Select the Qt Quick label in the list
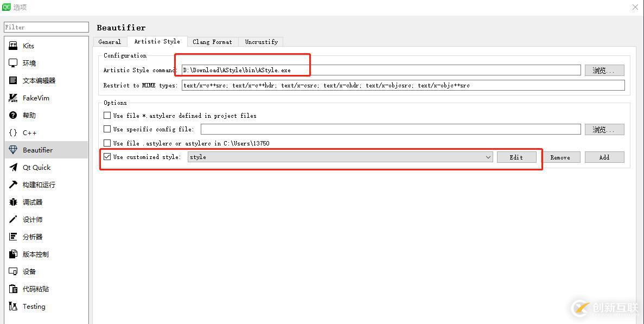This screenshot has height=324, width=644. (36, 168)
